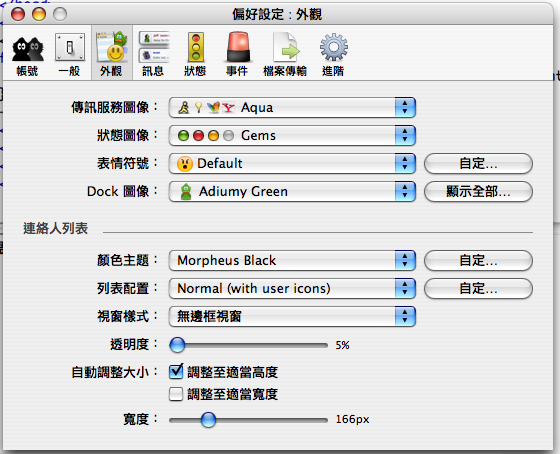Click the 寬度 slider knob
Screen dimensions: 560x454
coord(208,419)
